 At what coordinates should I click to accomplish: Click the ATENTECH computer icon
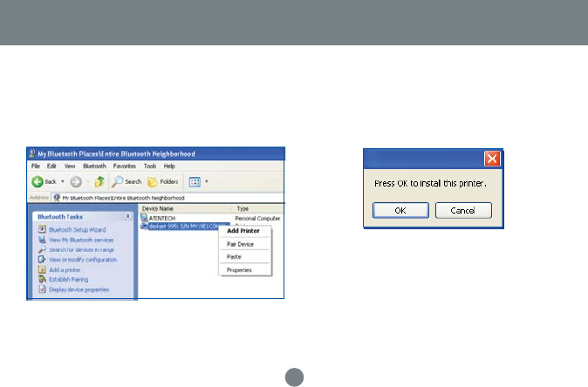click(144, 218)
